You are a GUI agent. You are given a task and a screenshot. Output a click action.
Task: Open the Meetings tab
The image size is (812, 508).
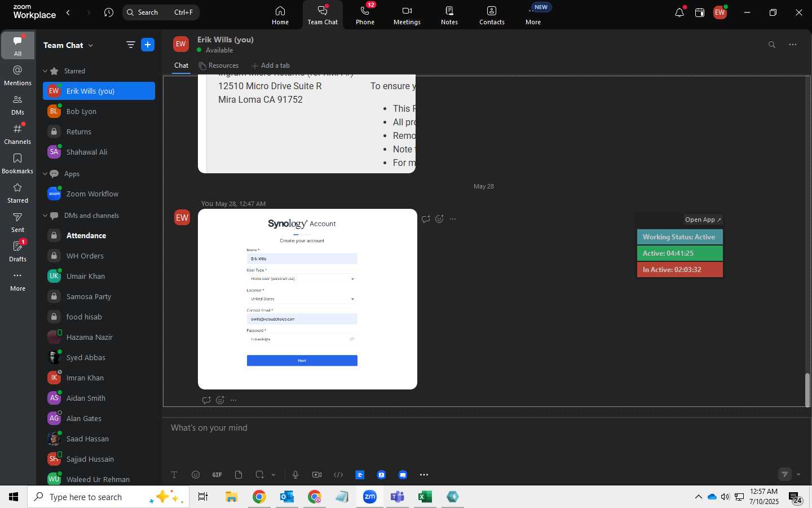[407, 15]
